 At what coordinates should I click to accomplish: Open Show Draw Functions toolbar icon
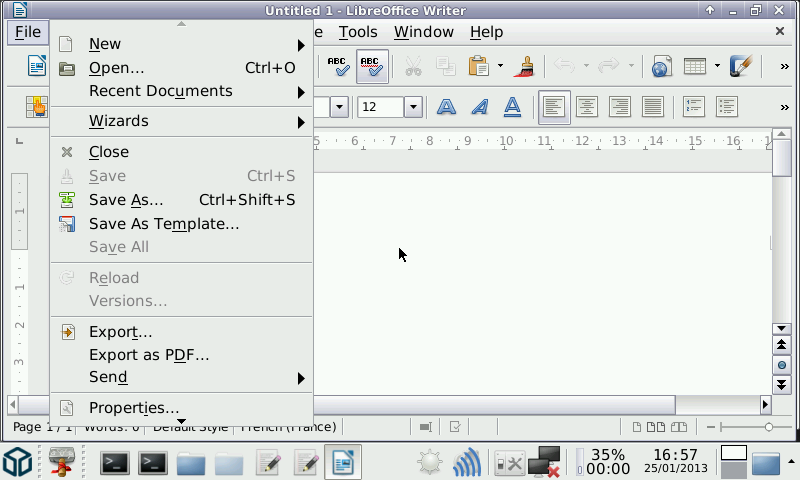point(741,67)
